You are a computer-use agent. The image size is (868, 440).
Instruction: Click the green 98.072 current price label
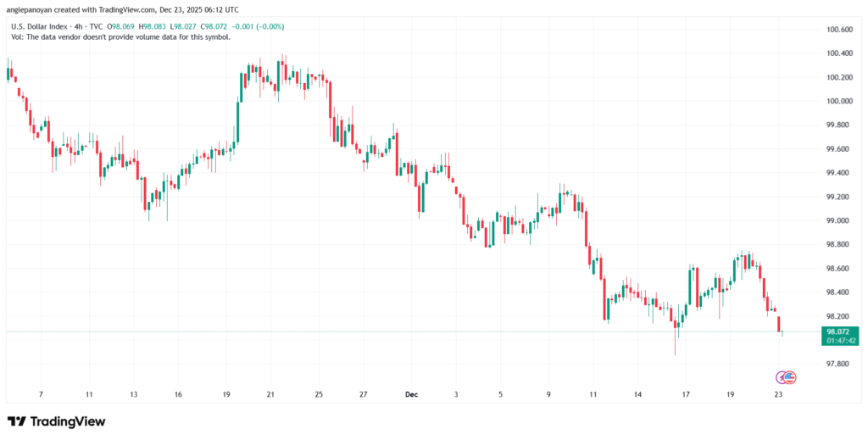[838, 331]
